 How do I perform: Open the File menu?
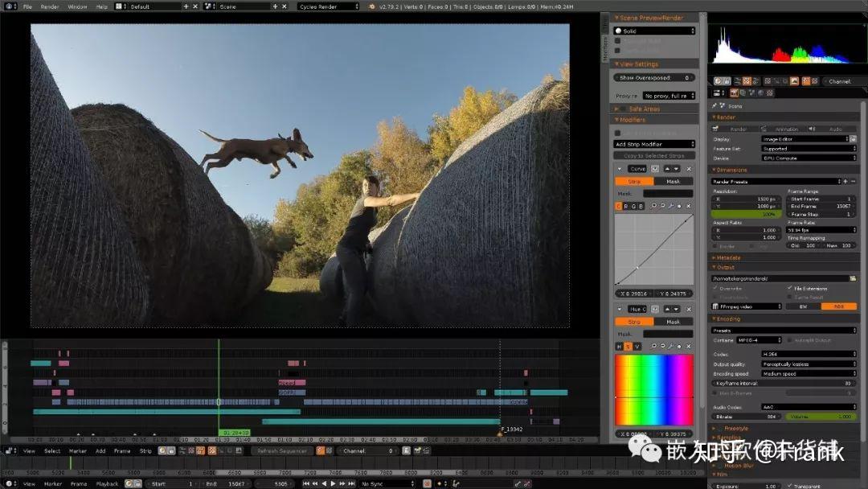point(27,6)
